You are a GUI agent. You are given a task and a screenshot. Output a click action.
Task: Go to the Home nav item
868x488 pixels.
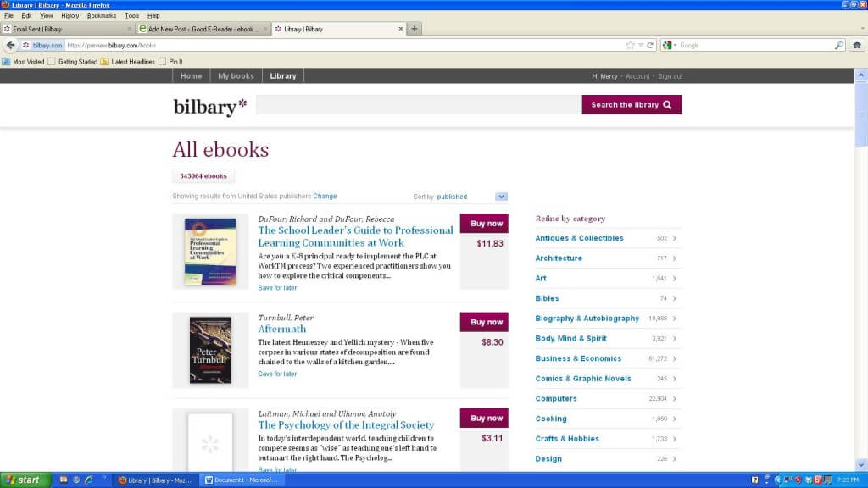pyautogui.click(x=191, y=76)
